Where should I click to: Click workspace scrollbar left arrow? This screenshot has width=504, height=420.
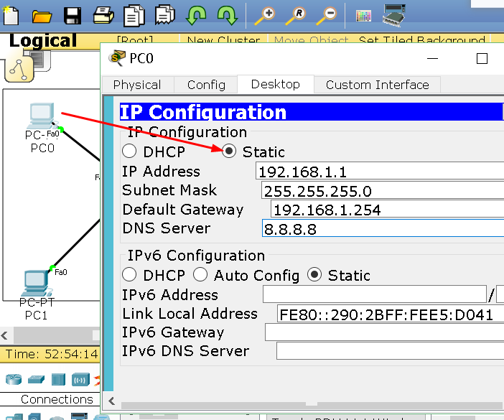click(4, 335)
